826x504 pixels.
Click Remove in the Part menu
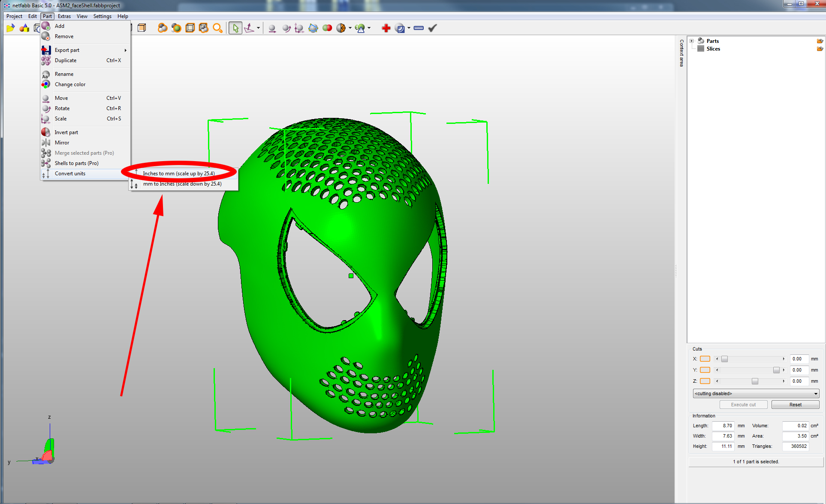85,36
